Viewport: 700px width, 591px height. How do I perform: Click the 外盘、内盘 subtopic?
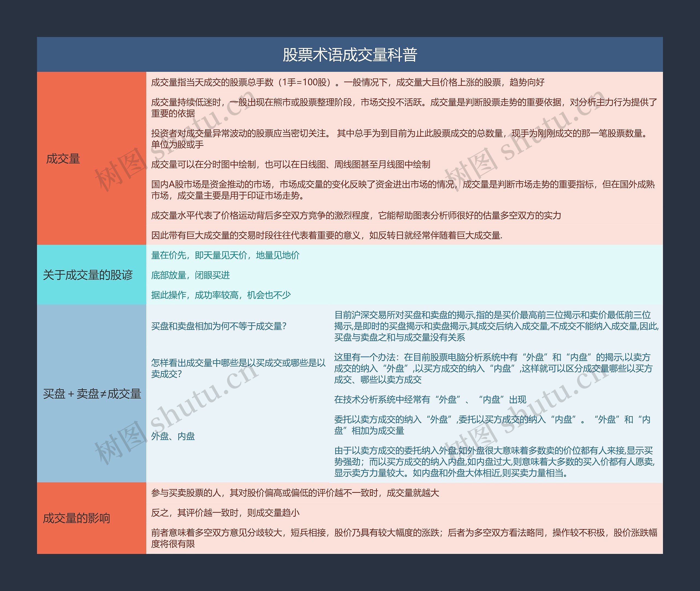click(173, 436)
